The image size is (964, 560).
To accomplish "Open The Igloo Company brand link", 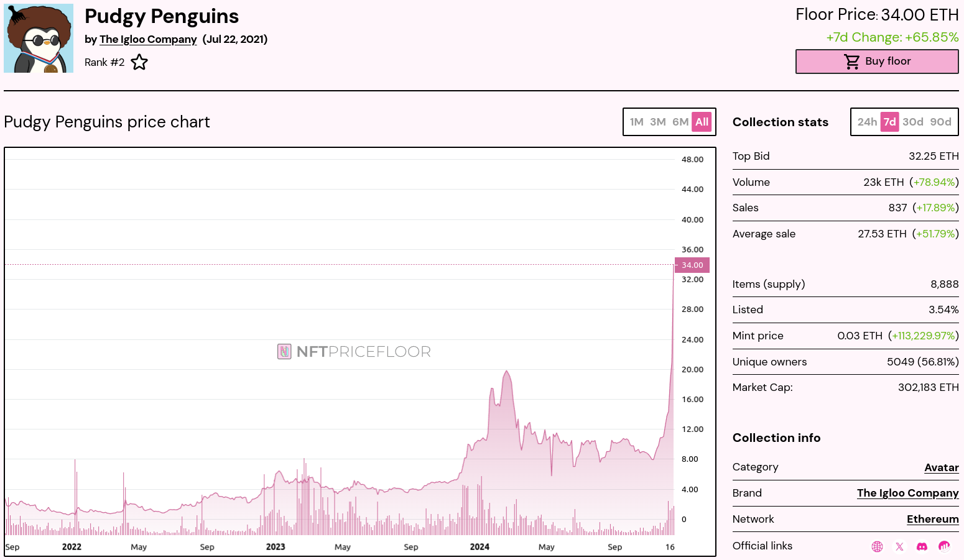I will pos(907,493).
